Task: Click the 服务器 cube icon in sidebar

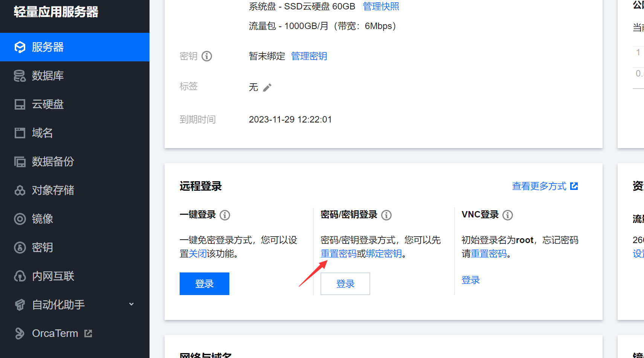Action: point(20,47)
